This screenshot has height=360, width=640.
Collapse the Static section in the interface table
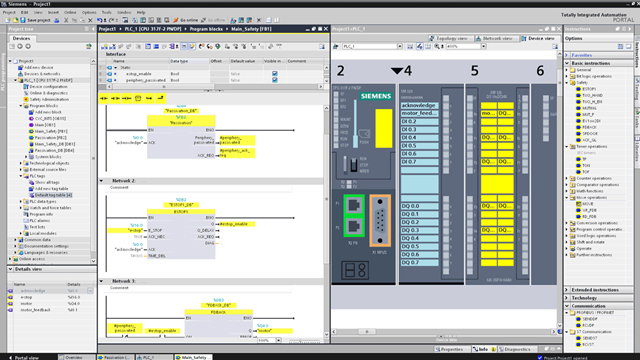[x=116, y=67]
